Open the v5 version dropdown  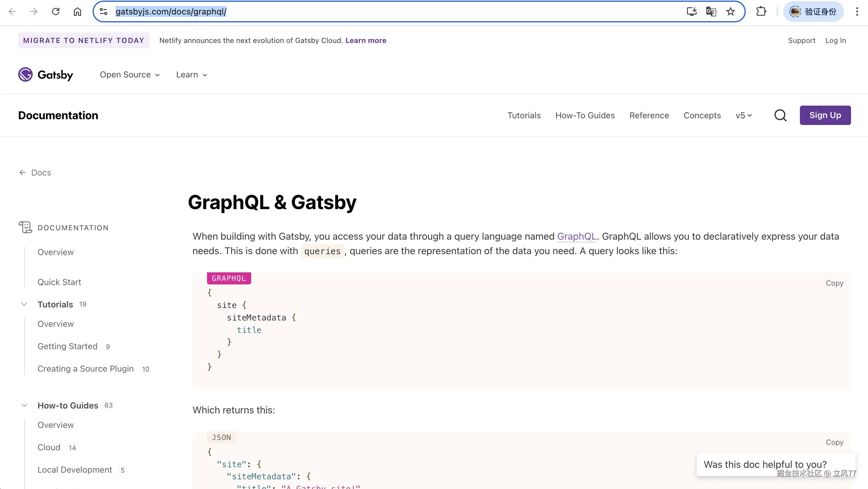coord(744,115)
